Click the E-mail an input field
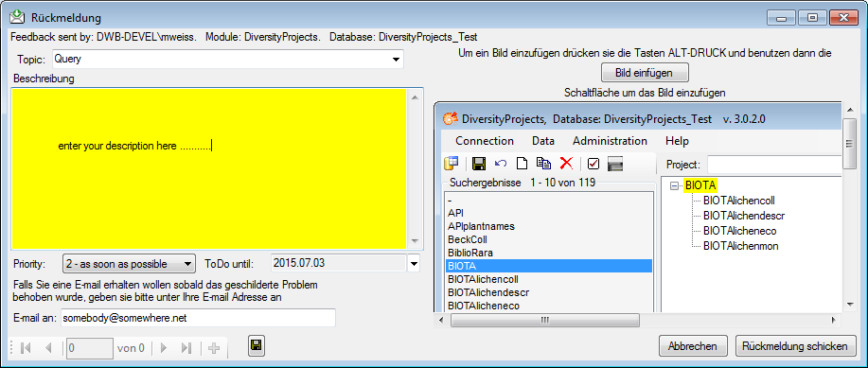Image resolution: width=868 pixels, height=368 pixels. point(198,318)
